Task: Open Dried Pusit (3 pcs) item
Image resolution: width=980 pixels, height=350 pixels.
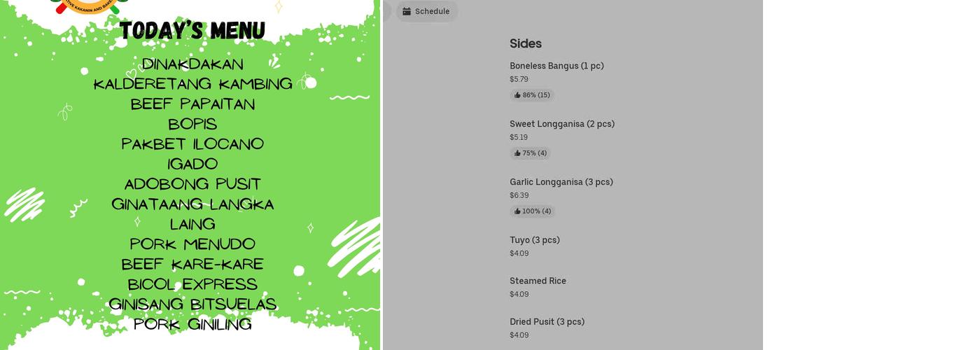Action: click(x=547, y=322)
